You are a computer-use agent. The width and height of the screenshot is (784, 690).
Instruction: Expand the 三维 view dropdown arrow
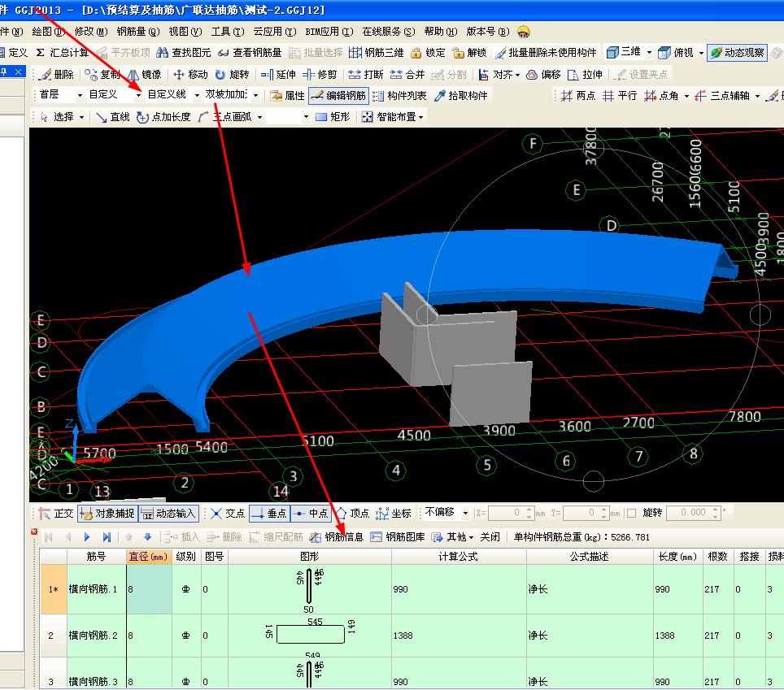[649, 53]
